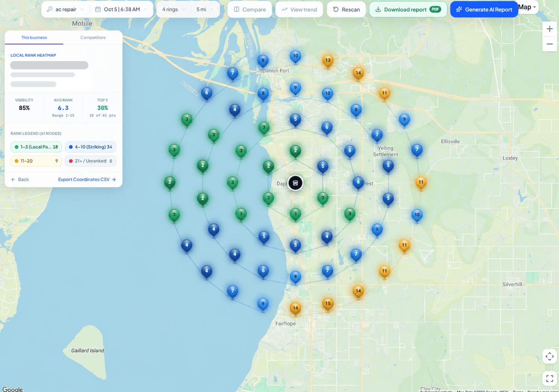Screen dimensions: 559x392
Task: Click the rank 9 pin east of Yelling Settlement
Action: (x=404, y=120)
